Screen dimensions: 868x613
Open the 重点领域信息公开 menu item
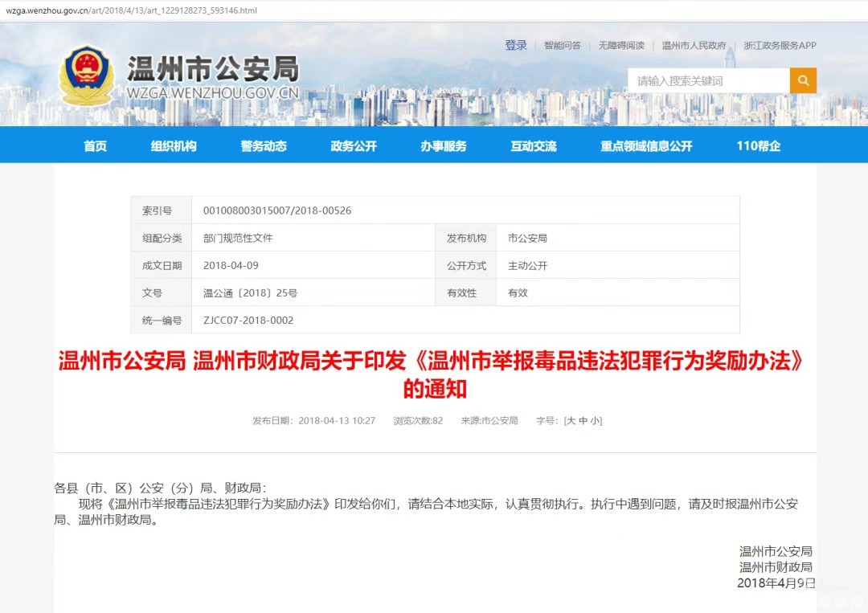tap(646, 146)
